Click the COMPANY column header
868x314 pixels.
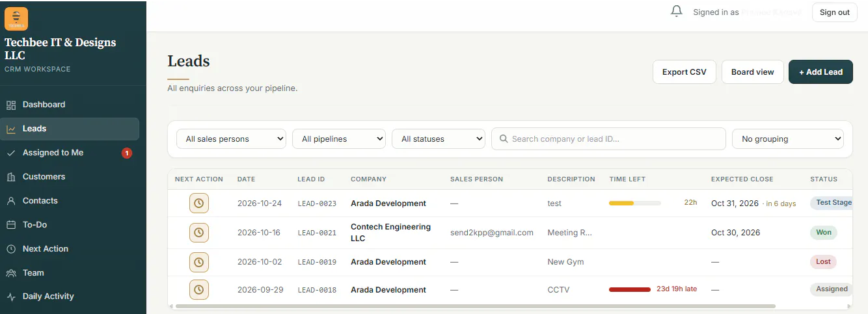pos(368,179)
